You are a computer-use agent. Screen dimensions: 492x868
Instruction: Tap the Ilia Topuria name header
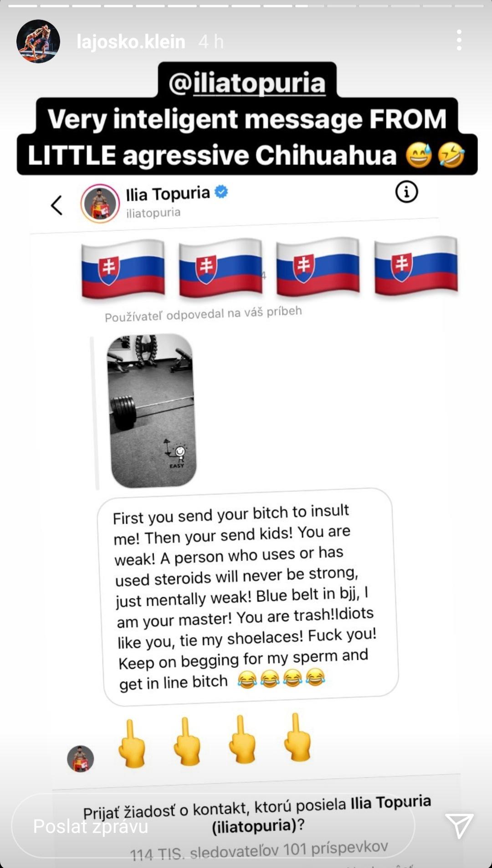168,194
